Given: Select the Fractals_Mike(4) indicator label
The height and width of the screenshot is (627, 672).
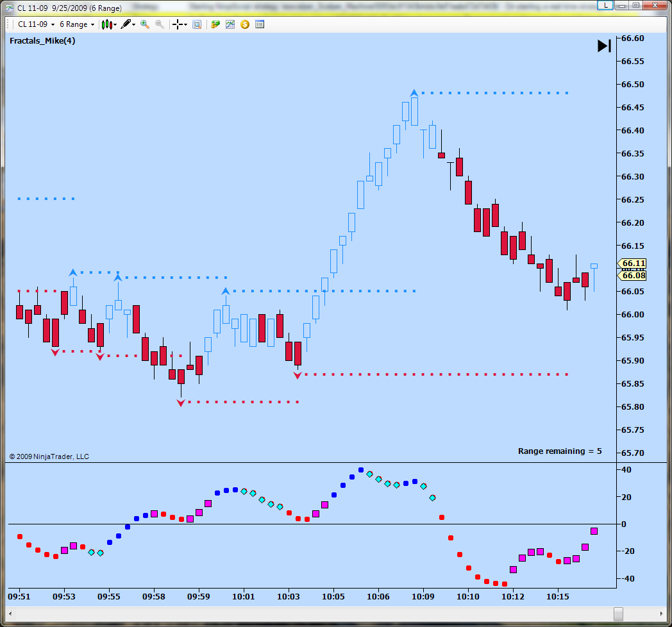Looking at the screenshot, I should click(42, 41).
